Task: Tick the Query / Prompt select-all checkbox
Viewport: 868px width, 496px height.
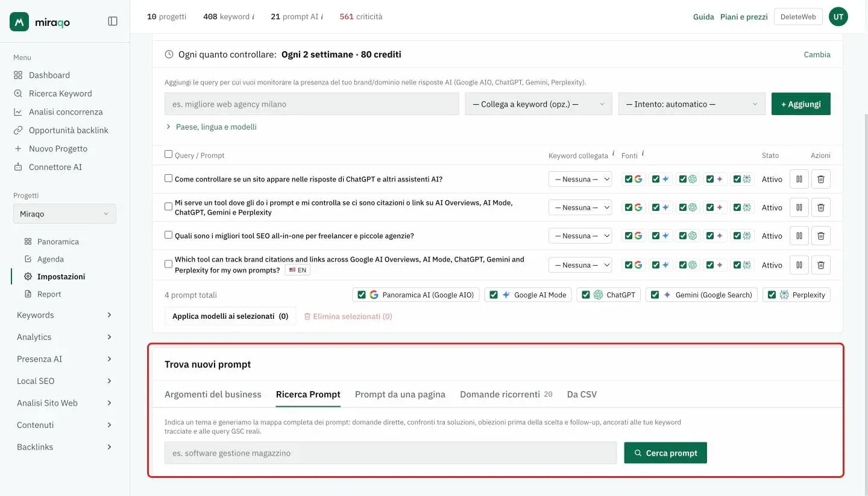Action: (169, 154)
